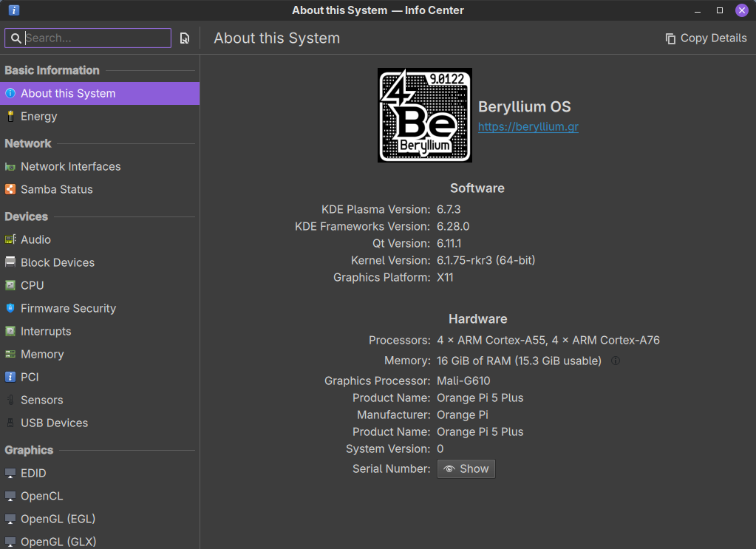
Task: Select Block Devices entry
Action: click(100, 262)
